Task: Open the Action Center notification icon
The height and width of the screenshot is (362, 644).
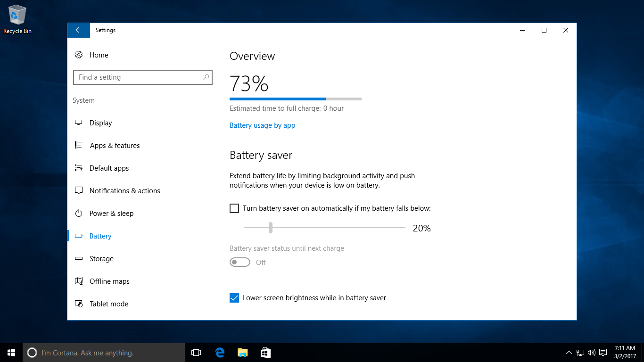Action: (603, 353)
